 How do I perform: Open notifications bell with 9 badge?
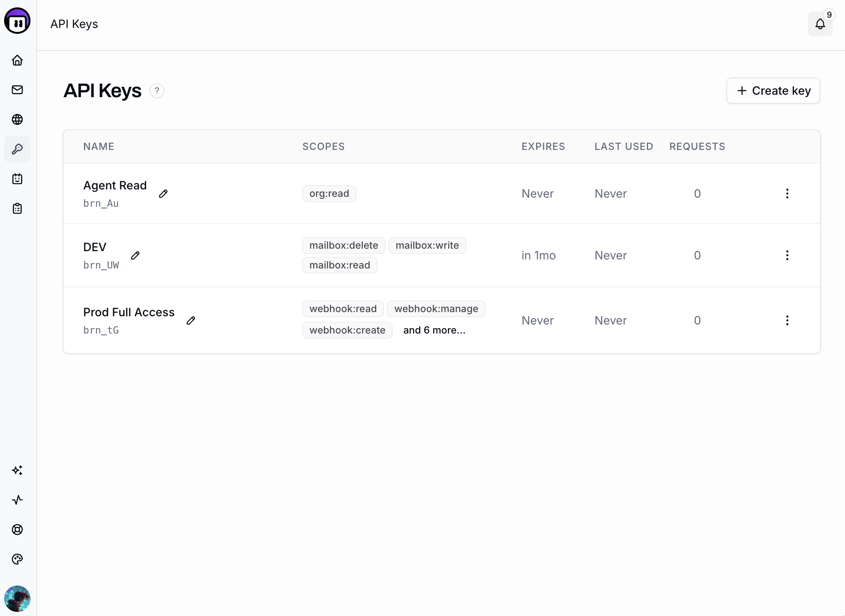[820, 24]
